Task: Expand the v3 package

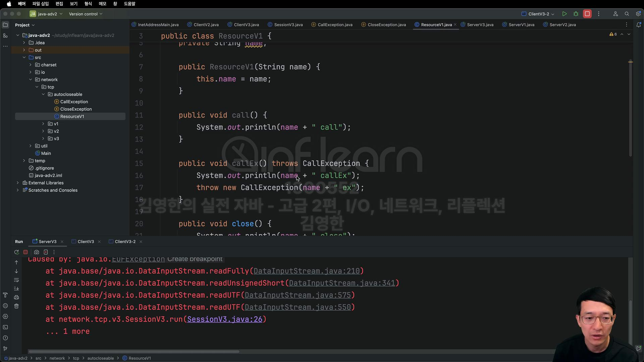Action: (43, 139)
